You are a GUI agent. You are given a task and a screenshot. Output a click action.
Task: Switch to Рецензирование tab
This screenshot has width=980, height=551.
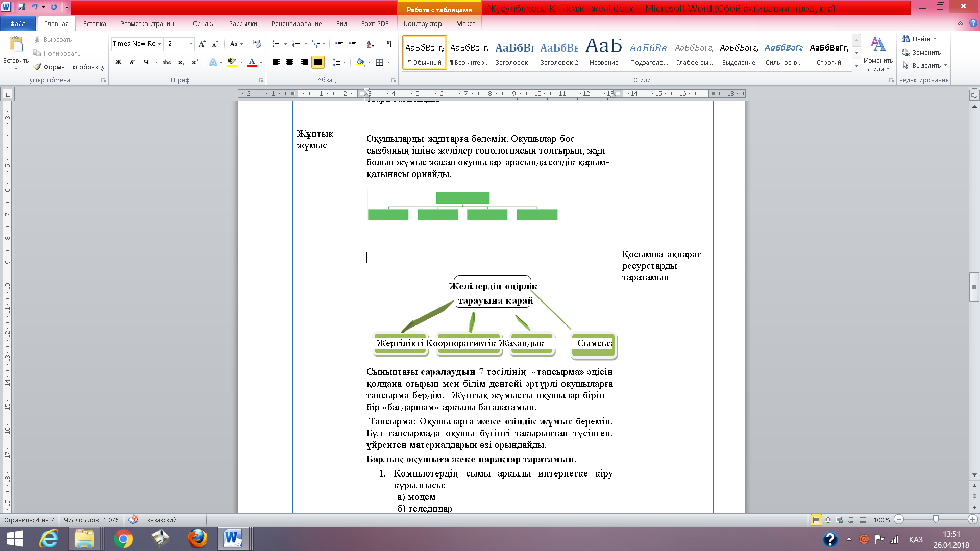[297, 23]
